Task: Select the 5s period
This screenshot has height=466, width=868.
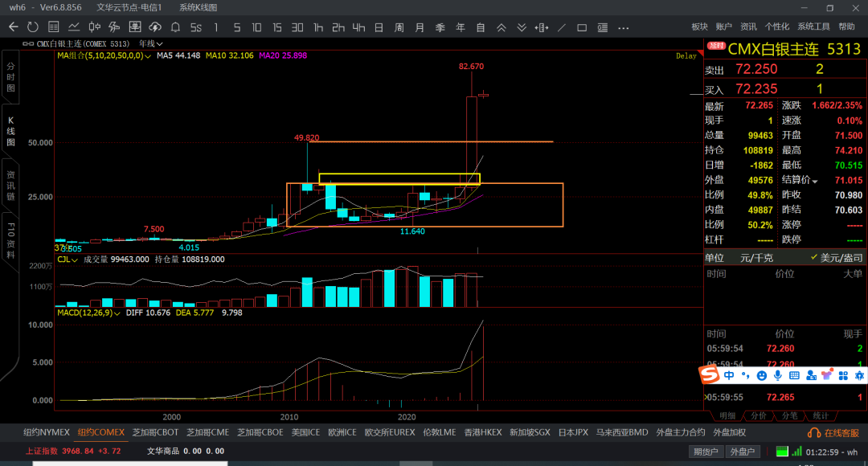Action: point(196,27)
